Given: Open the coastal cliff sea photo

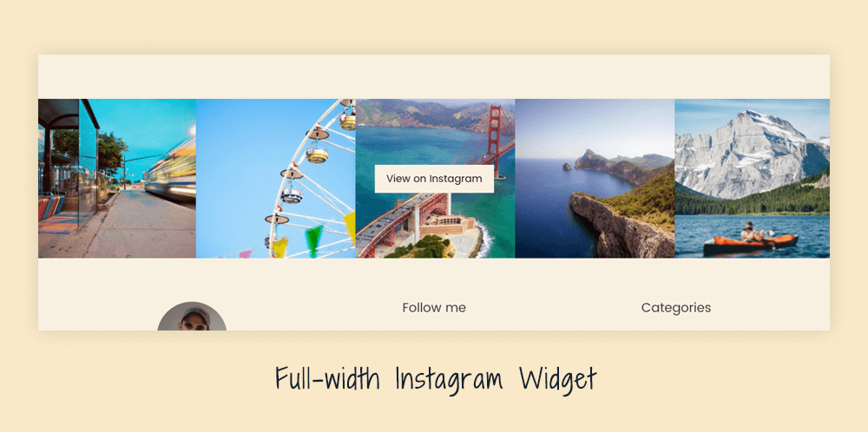Looking at the screenshot, I should pyautogui.click(x=595, y=178).
